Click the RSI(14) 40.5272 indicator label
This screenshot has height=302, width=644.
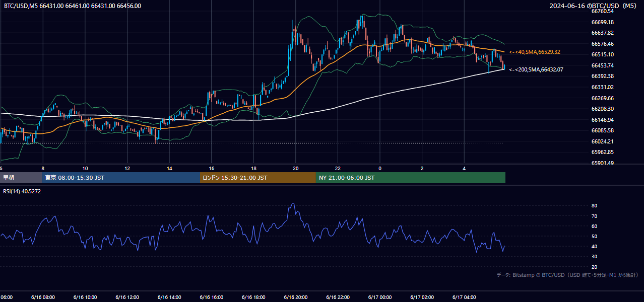[x=22, y=191]
